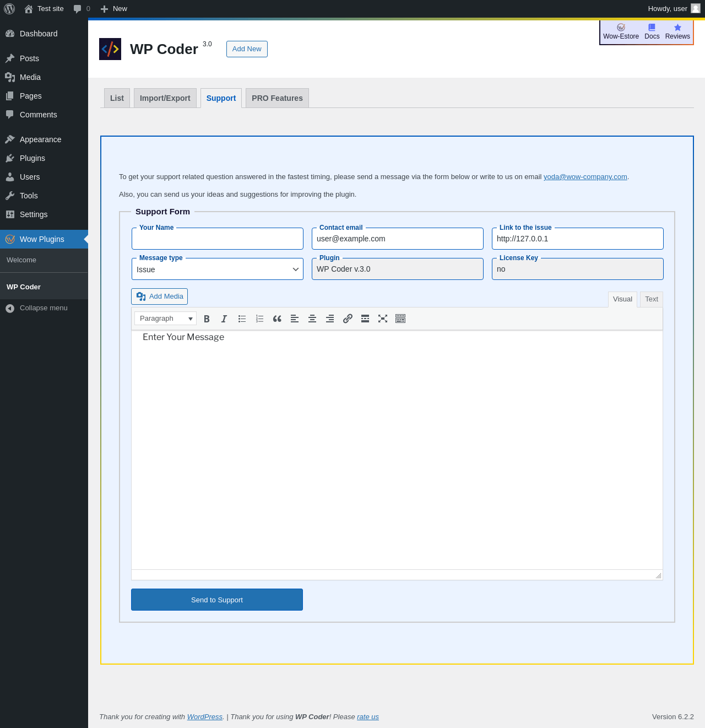The image size is (705, 728).
Task: Click the rate us footer link
Action: (x=368, y=717)
